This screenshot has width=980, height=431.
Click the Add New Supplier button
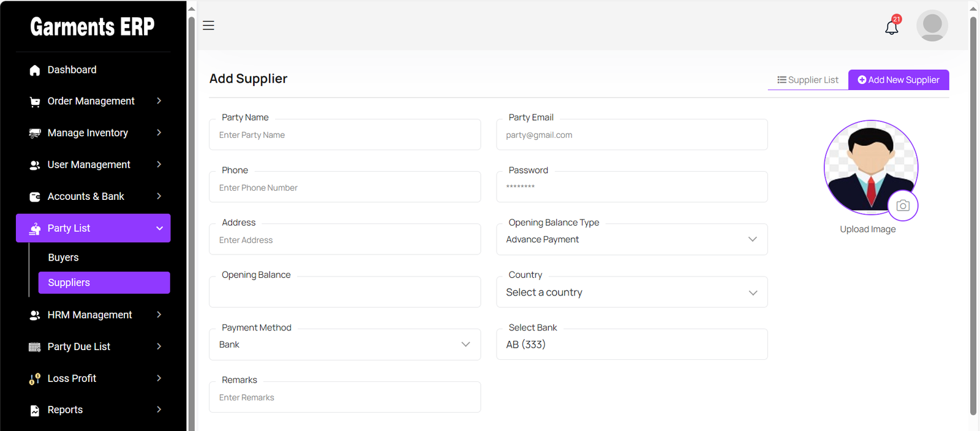point(898,80)
